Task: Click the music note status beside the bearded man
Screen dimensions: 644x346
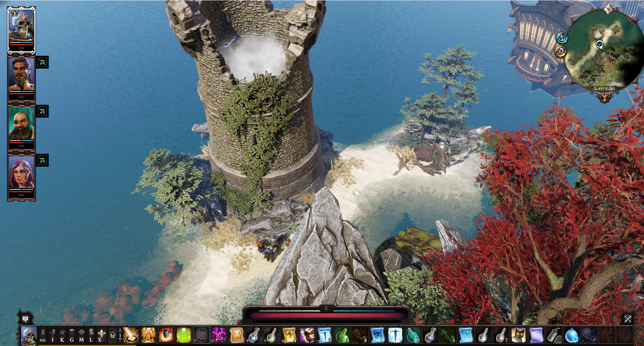Action: [42, 62]
